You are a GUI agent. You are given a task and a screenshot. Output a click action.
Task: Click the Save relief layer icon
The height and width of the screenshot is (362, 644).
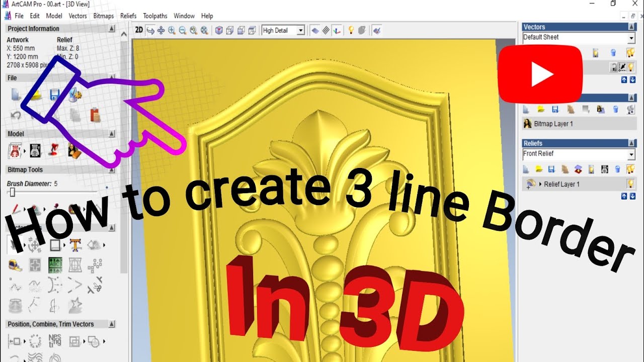tap(551, 169)
